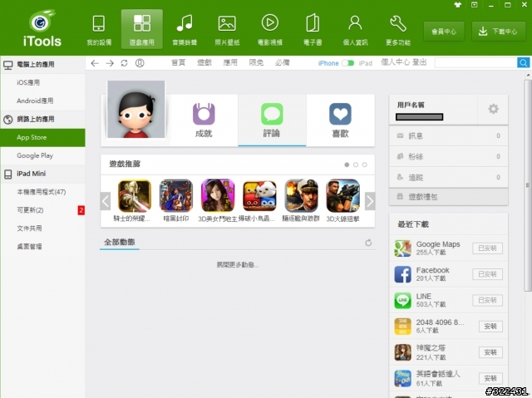Select Android應用 in the sidebar
Image resolution: width=532 pixels, height=398 pixels.
(42, 101)
